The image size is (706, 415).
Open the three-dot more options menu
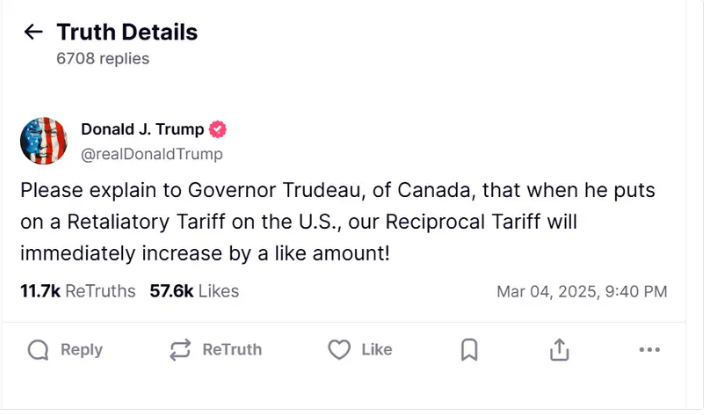pos(649,350)
